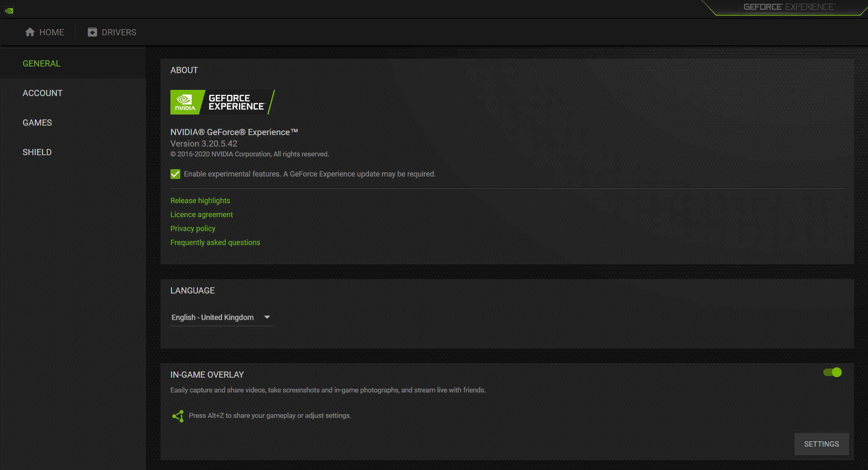Click the DRIVERS navigation icon
Image resolution: width=868 pixels, height=470 pixels.
(92, 32)
